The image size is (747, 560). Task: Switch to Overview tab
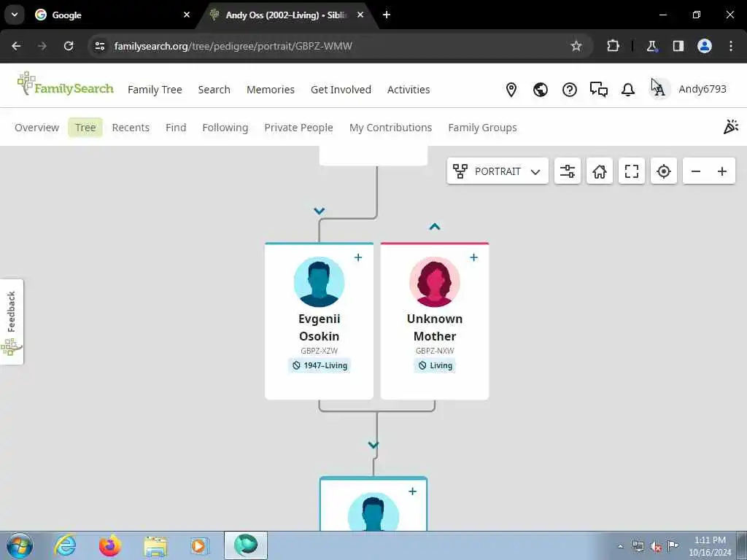(x=36, y=128)
